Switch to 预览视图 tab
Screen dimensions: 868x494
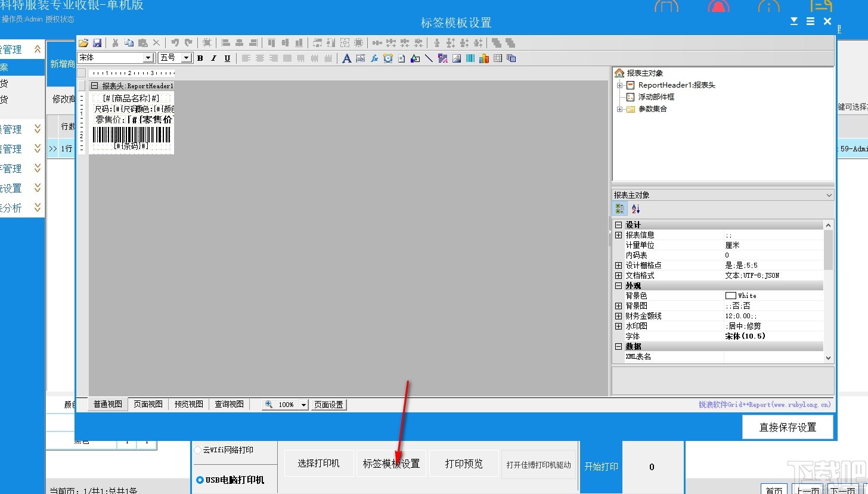click(188, 404)
